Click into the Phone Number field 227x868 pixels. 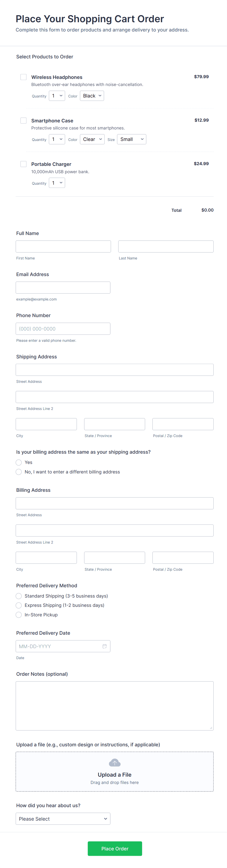tap(63, 329)
